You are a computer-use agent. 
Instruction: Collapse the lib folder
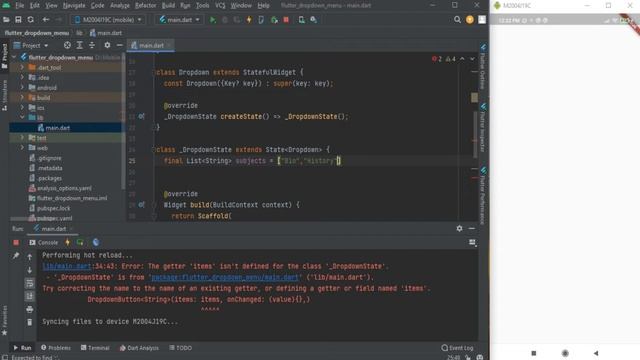22,118
